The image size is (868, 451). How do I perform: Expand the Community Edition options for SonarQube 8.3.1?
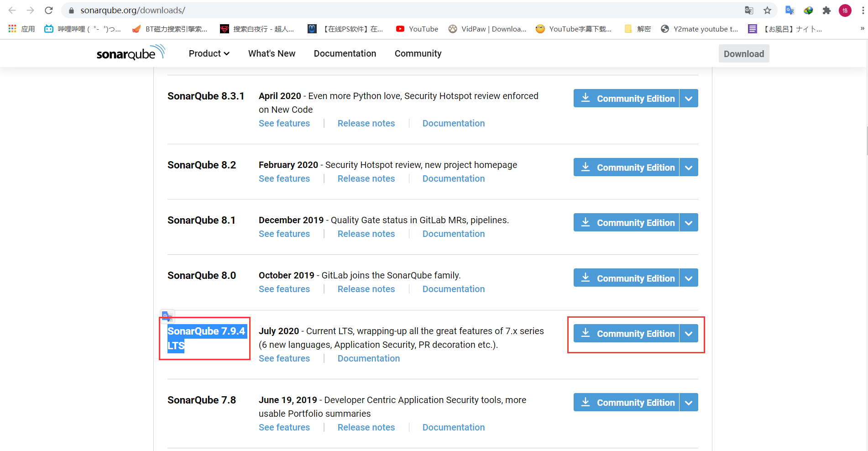[x=689, y=98]
